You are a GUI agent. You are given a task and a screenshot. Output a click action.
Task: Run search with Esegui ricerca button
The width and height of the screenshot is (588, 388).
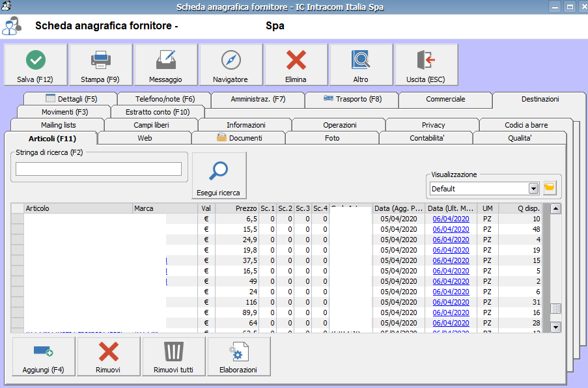[218, 176]
